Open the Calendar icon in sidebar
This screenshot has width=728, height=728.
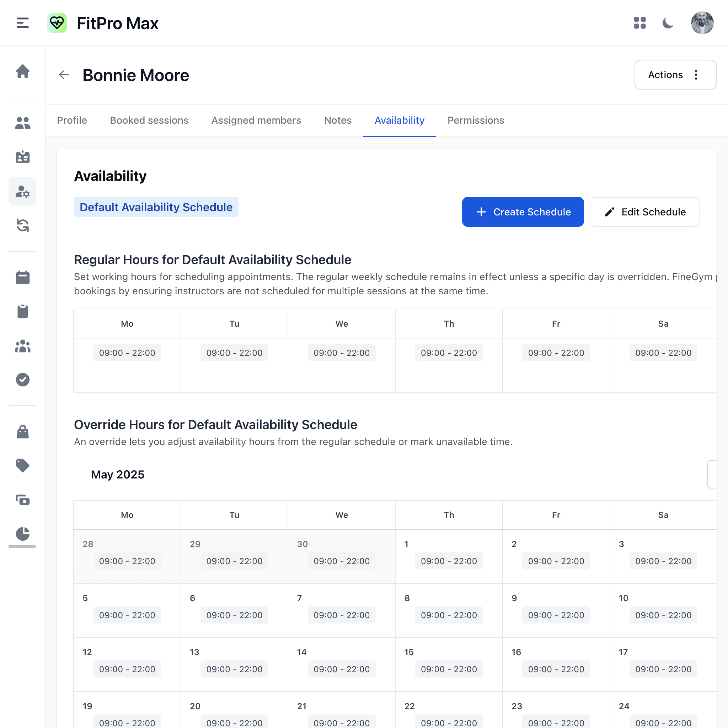pos(23,277)
